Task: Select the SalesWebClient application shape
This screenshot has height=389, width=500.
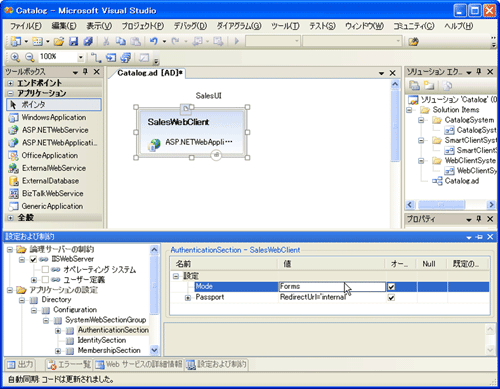Action: pos(192,132)
